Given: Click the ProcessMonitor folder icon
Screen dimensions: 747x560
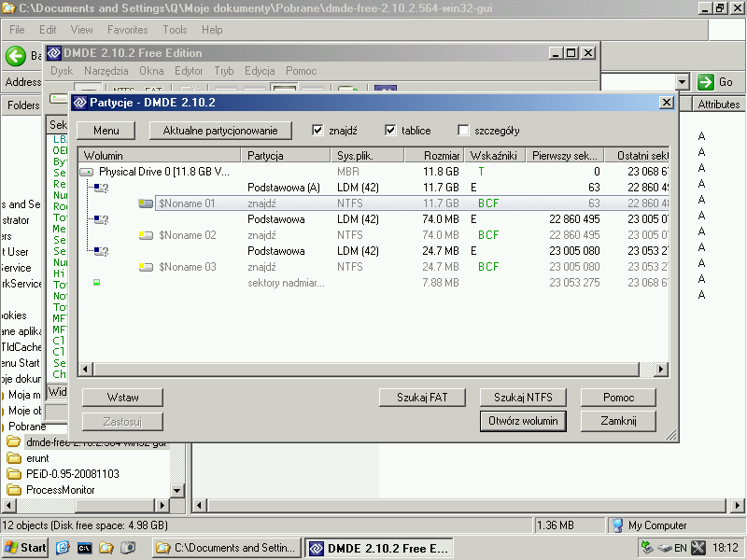Looking at the screenshot, I should click(14, 490).
